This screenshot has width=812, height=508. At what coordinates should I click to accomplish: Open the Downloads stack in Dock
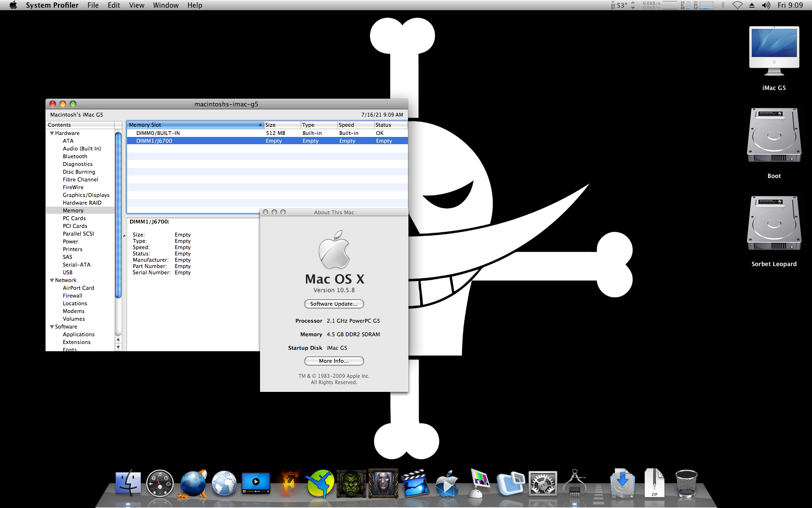(623, 483)
